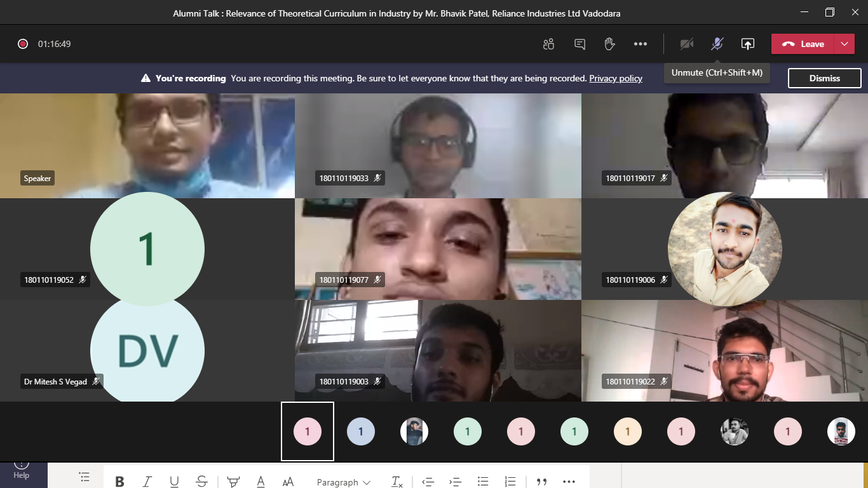Open the More actions ellipsis menu
The height and width of the screenshot is (488, 868).
click(640, 44)
